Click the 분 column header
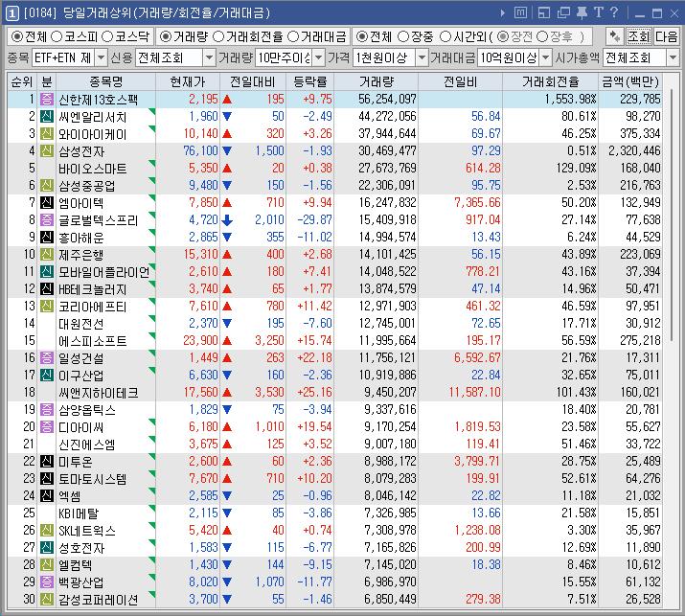Screen dimensions: 685x616 click(x=47, y=81)
